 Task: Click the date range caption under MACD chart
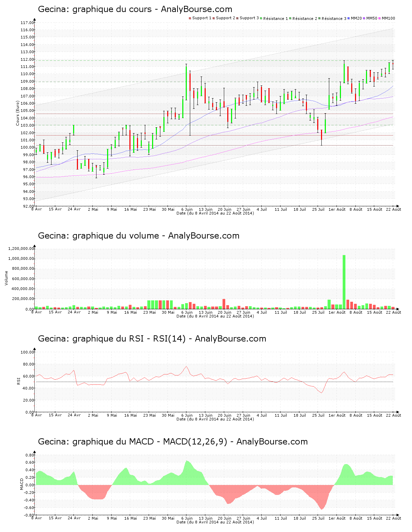(215, 522)
